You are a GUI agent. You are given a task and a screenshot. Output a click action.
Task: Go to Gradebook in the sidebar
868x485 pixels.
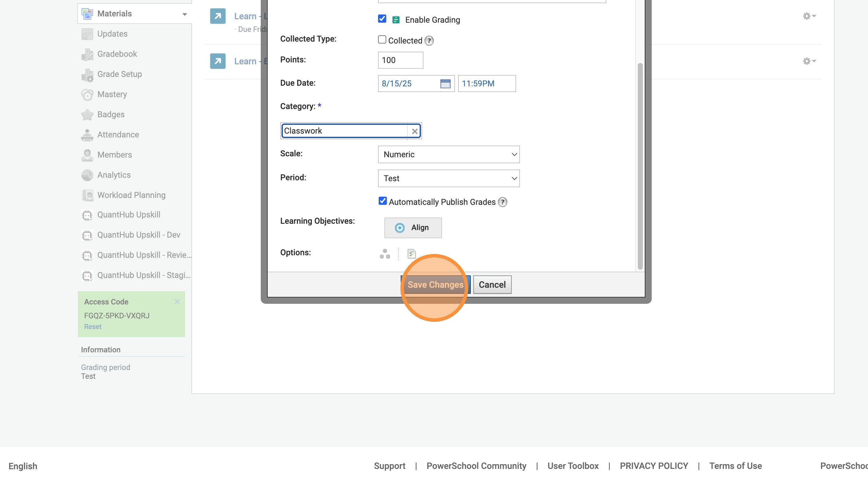pos(117,54)
